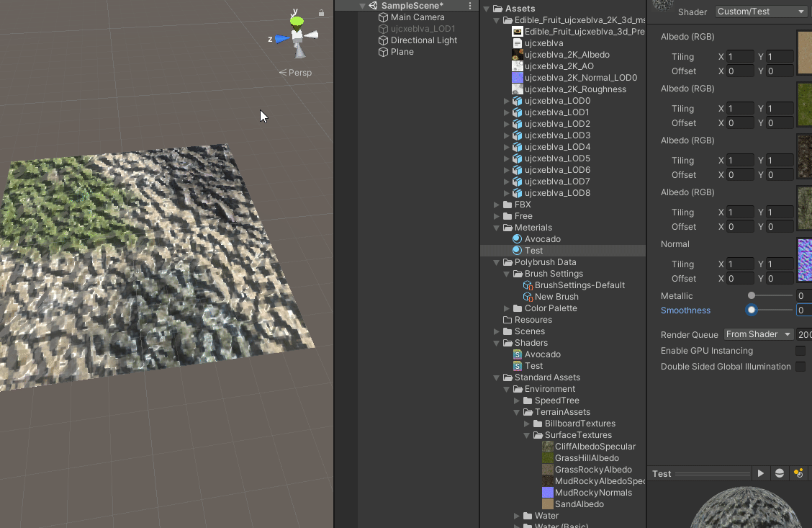Select ujcxeblva_2K_Normal_LOD0 texture icon

click(x=518, y=78)
